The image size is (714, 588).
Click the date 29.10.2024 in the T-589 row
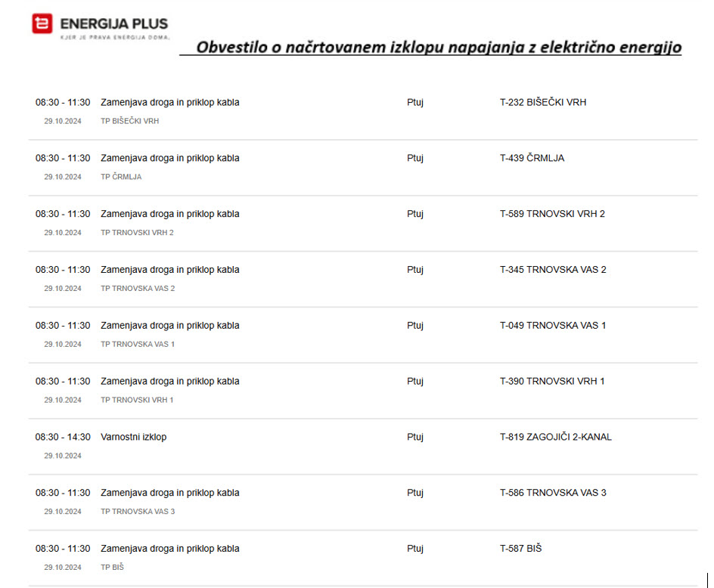[x=63, y=233]
